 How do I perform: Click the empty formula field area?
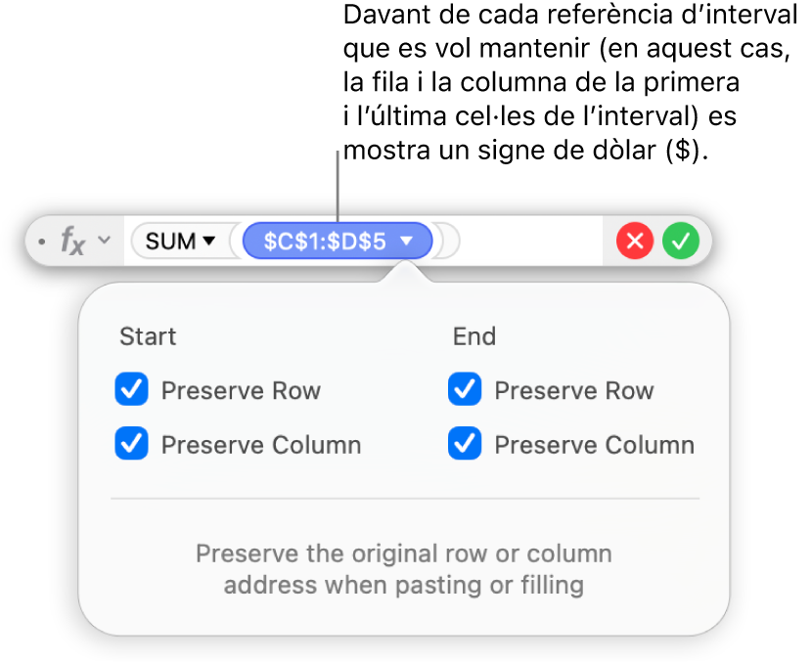click(x=528, y=241)
